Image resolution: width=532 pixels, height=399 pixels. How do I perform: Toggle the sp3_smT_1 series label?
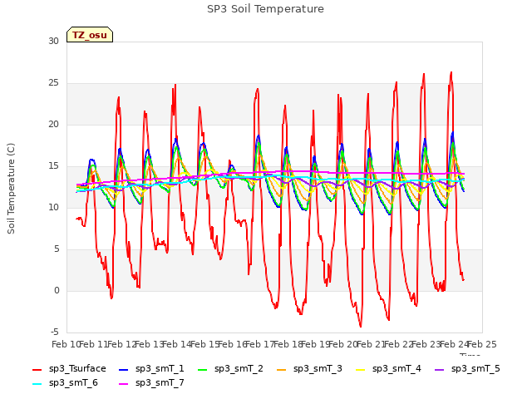click(160, 369)
